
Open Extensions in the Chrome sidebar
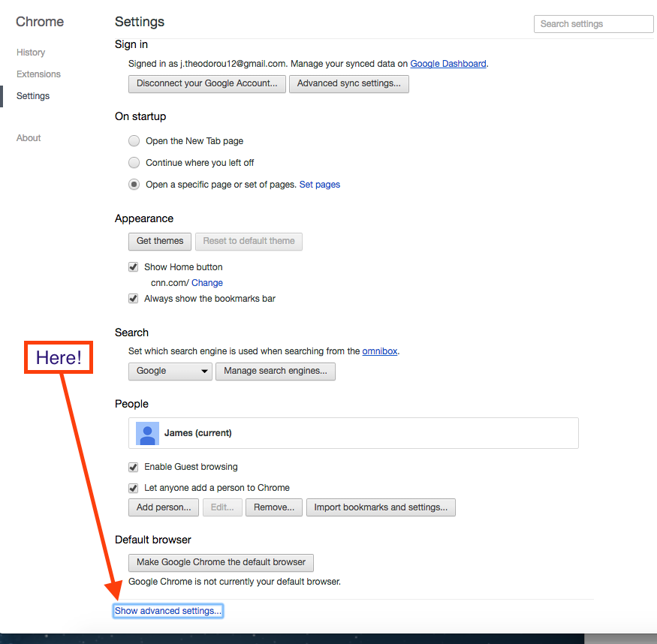coord(38,74)
